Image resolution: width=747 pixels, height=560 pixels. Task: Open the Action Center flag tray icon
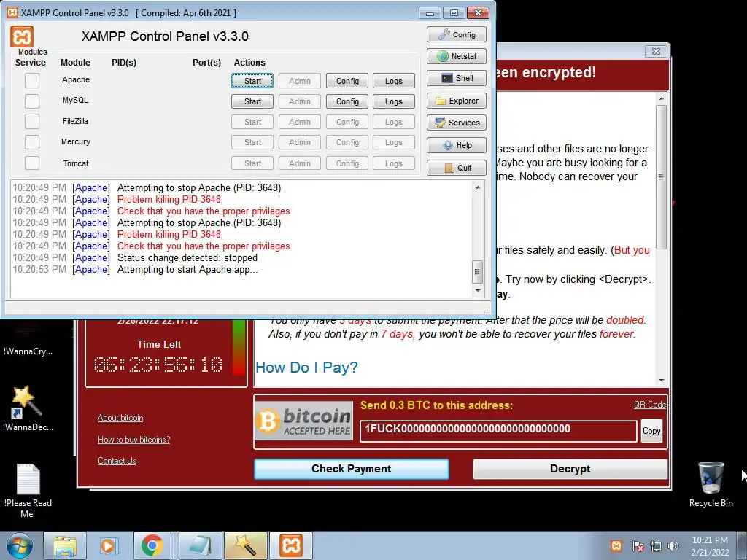point(638,546)
